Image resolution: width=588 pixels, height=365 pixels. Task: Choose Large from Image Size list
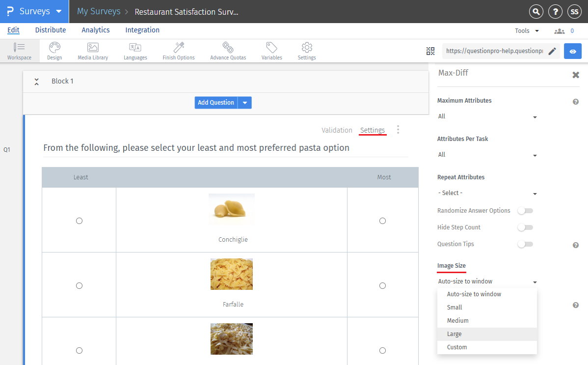tap(454, 334)
